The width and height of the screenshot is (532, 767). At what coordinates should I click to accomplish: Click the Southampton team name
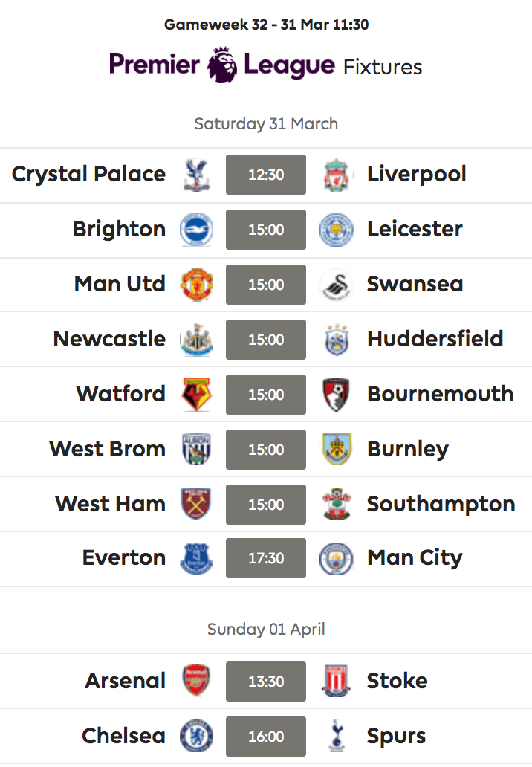[x=441, y=505]
